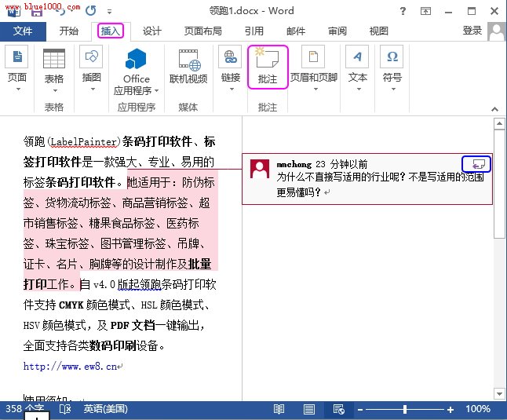Click the 358 个字 word count
The height and width of the screenshot is (420, 507).
tap(24, 409)
